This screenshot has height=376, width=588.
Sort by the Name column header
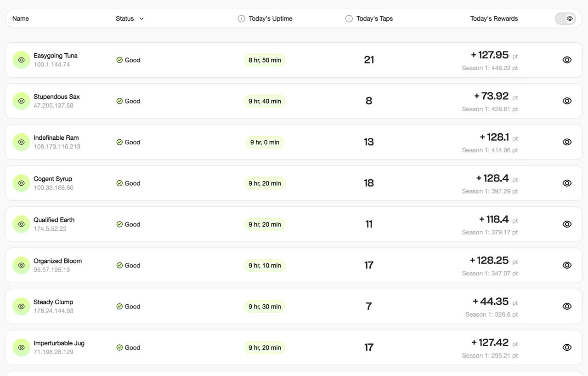21,19
